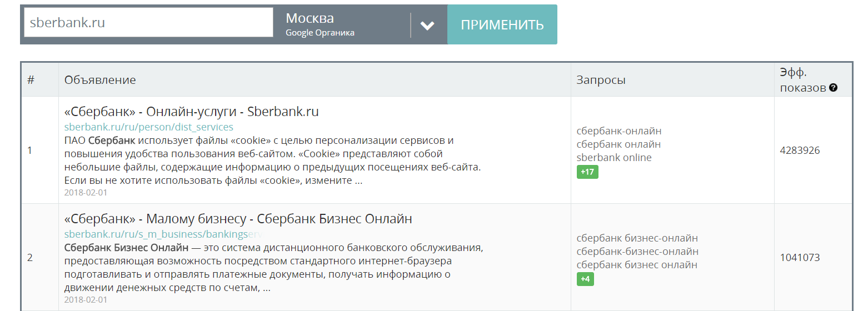Select the query сбербанк-бизнес-онлайн
This screenshot has width=868, height=311.
[x=638, y=252]
